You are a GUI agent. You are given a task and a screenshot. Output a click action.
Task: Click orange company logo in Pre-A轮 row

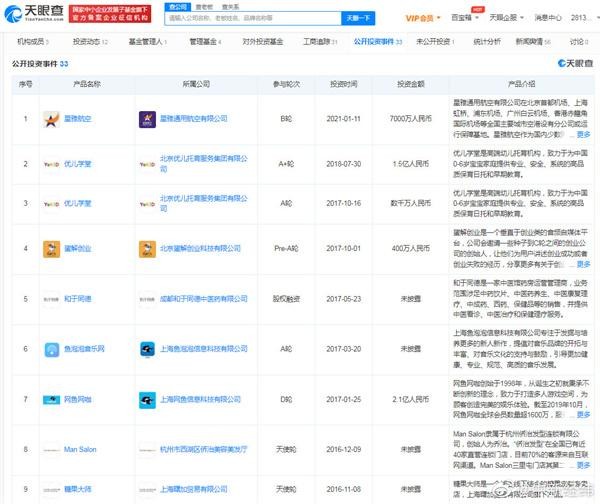tap(147, 249)
